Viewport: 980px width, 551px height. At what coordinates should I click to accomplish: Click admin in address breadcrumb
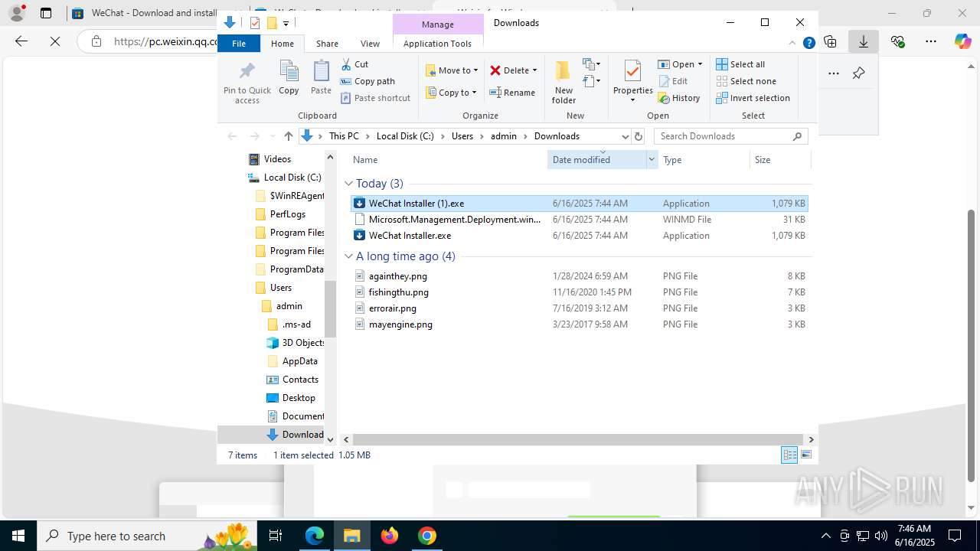(x=504, y=136)
